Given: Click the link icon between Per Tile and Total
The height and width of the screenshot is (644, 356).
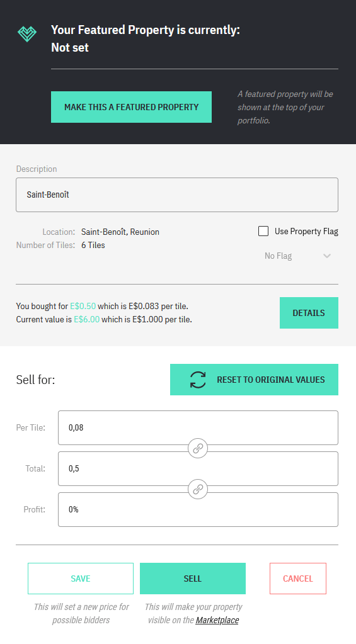Looking at the screenshot, I should (198, 448).
